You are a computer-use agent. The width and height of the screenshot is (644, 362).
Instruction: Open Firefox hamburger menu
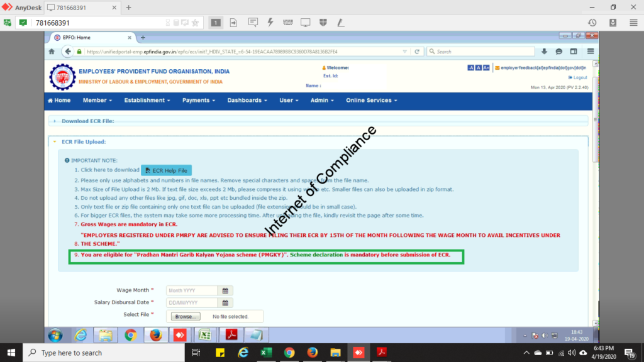coord(591,52)
